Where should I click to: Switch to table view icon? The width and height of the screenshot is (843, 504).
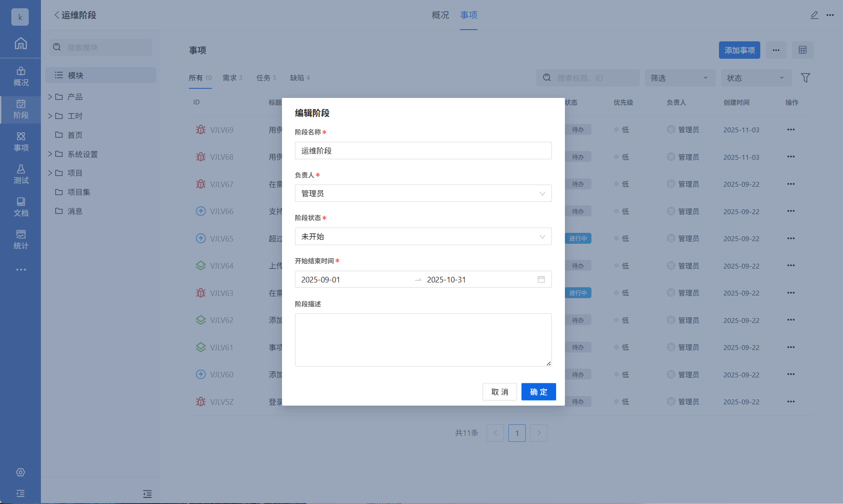803,50
